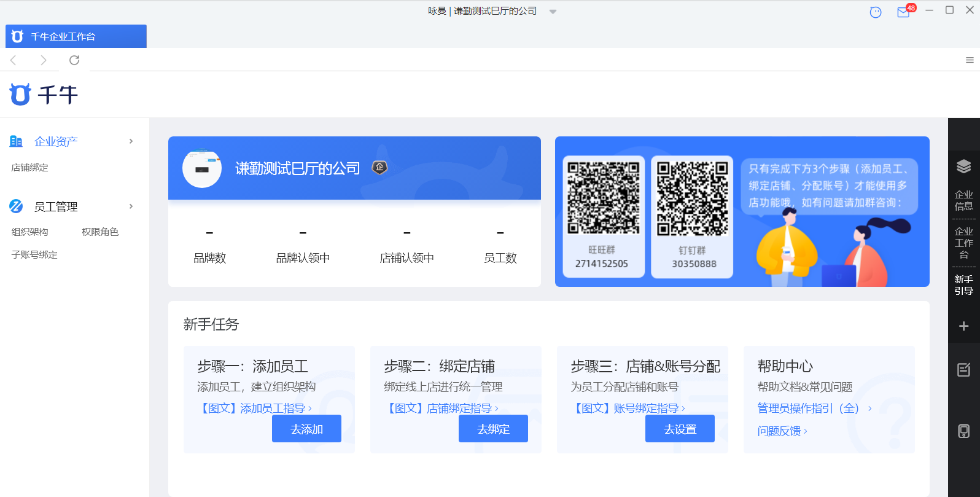Click the 帮助中心 card title
This screenshot has width=980, height=497.
click(785, 366)
